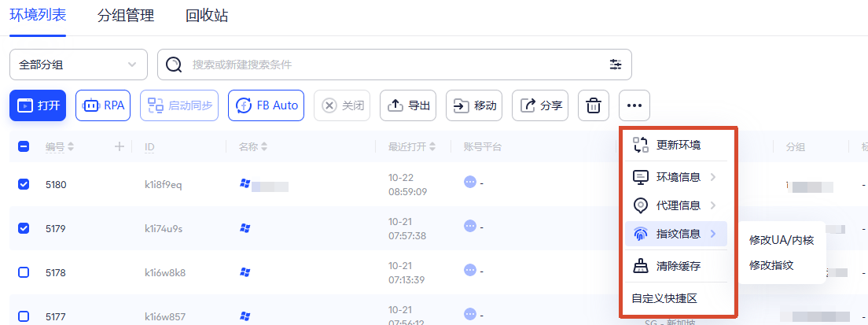Screen dimensions: 868x325
Task: Choose 修改UA/内核 from the submenu
Action: [x=781, y=240]
